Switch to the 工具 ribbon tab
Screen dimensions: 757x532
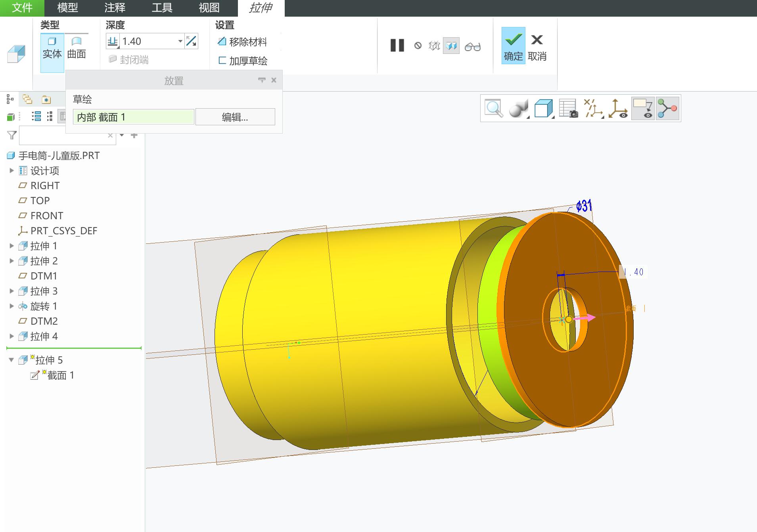(x=162, y=8)
